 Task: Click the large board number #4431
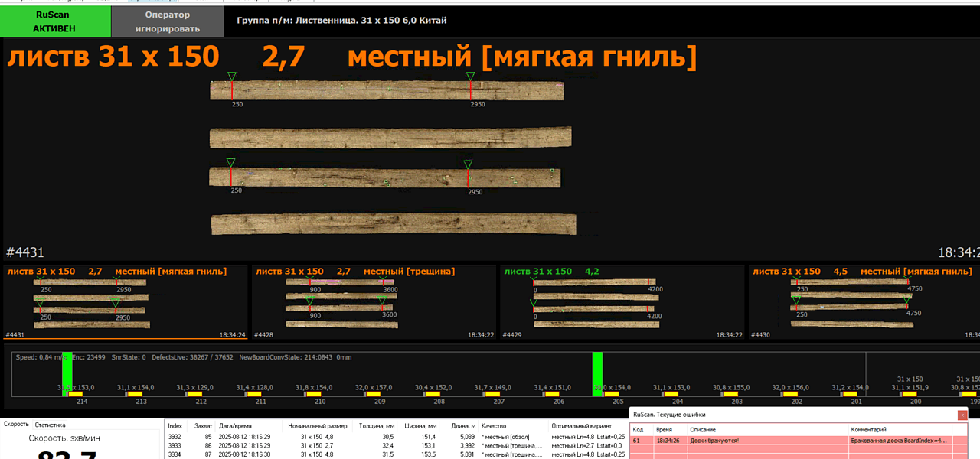click(x=25, y=252)
